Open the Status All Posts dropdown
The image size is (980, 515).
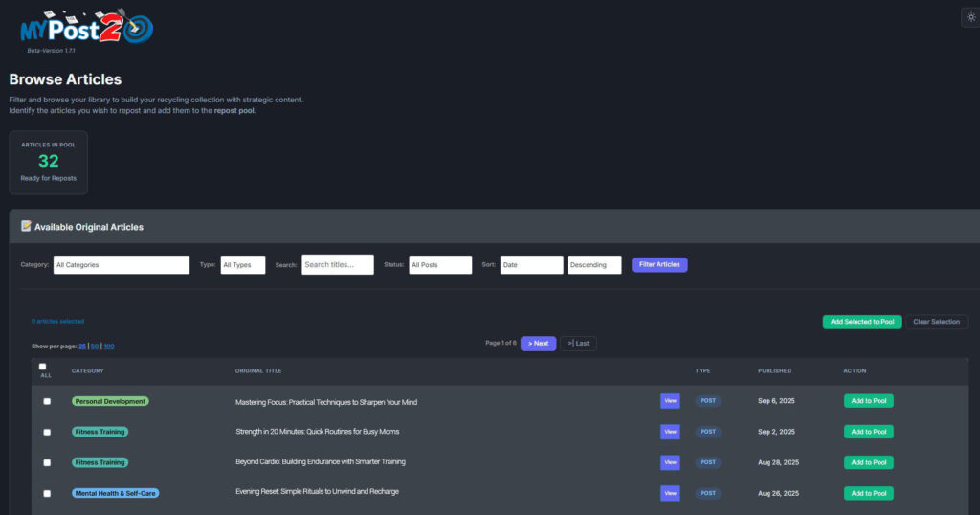(x=440, y=265)
